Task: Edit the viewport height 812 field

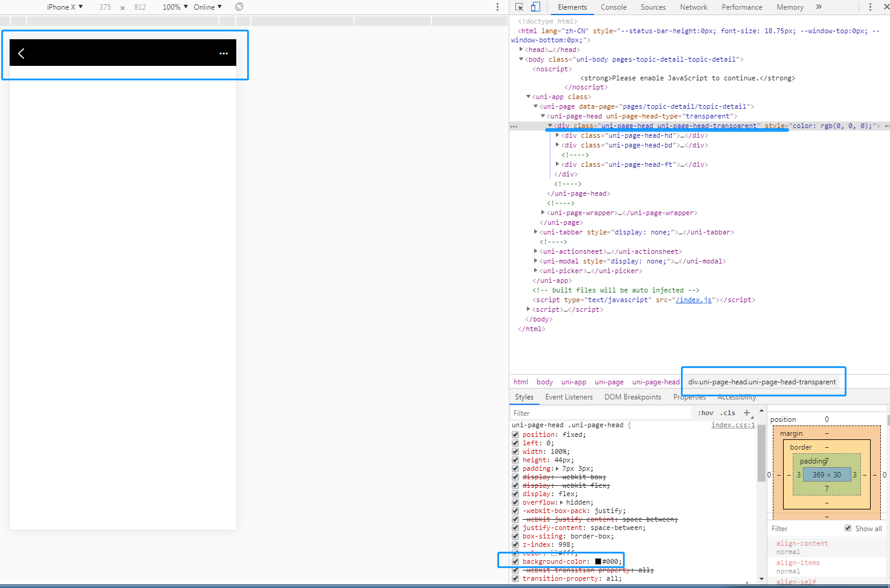Action: (140, 7)
